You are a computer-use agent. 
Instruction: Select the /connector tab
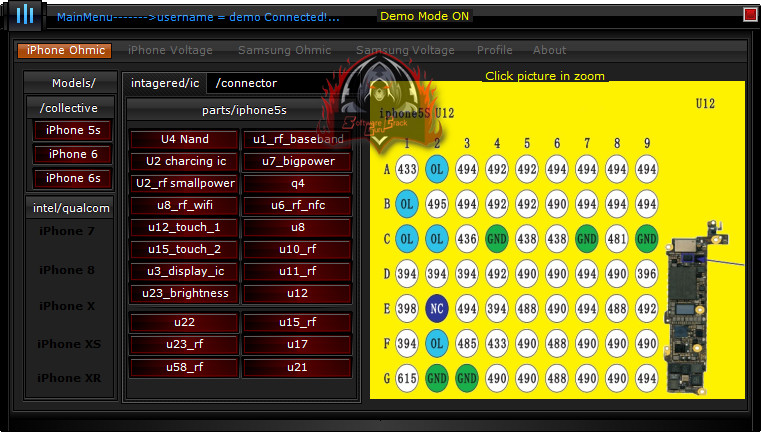point(246,83)
